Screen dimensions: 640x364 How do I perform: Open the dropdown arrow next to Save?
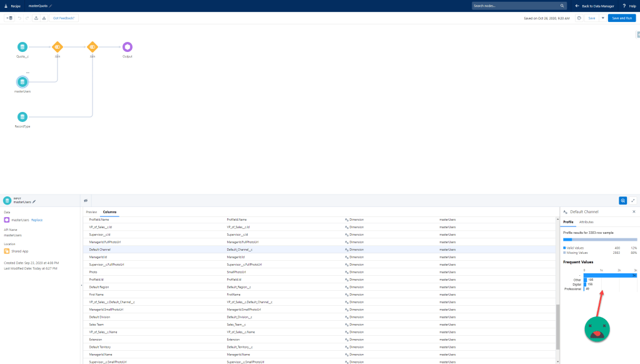click(x=602, y=18)
